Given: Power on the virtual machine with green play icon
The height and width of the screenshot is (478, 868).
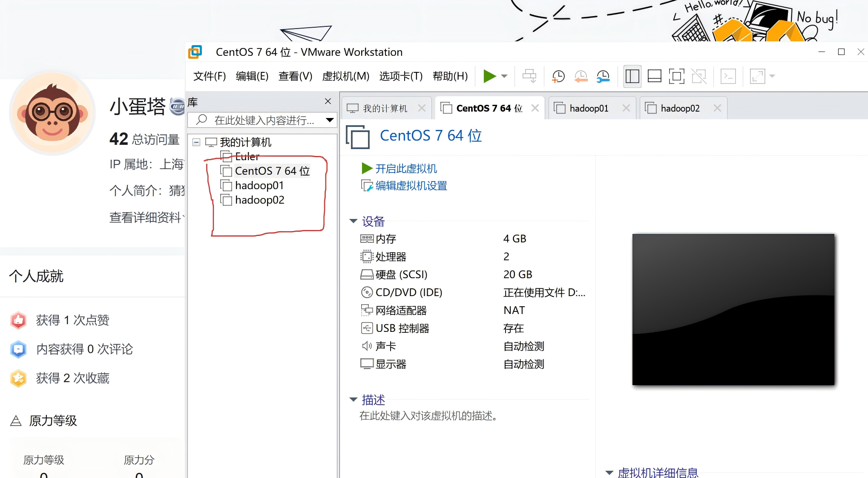Looking at the screenshot, I should coord(489,76).
